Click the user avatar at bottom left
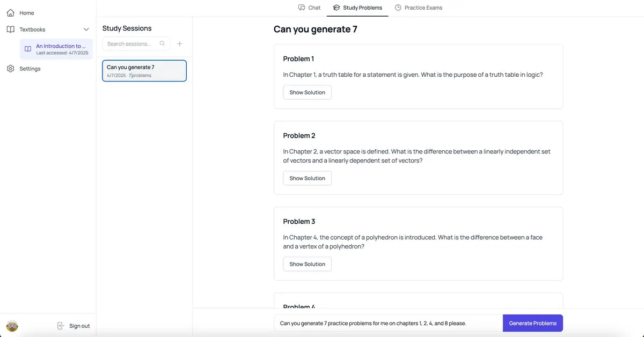The width and height of the screenshot is (644, 337). coord(12,326)
